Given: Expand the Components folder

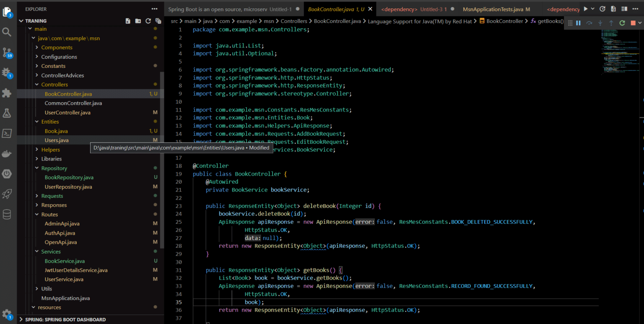Looking at the screenshot, I should click(57, 47).
